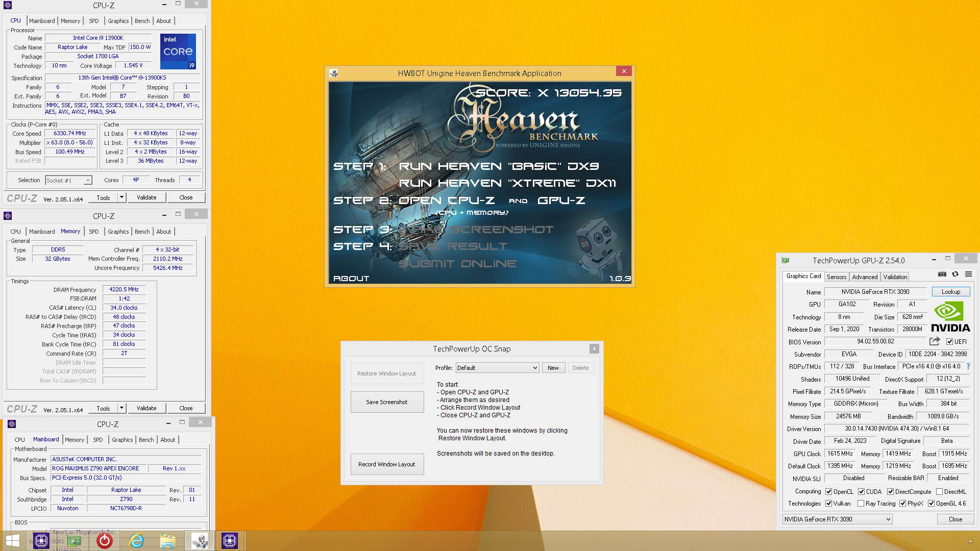The height and width of the screenshot is (551, 980).
Task: Open the About tab in the top CPU-Z window
Action: 164,21
